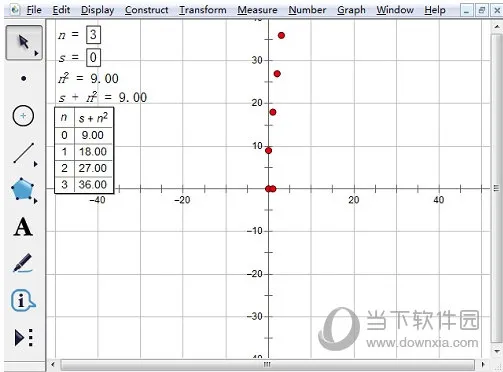This screenshot has height=372, width=503.
Task: Minimize the document window
Action: (466, 11)
